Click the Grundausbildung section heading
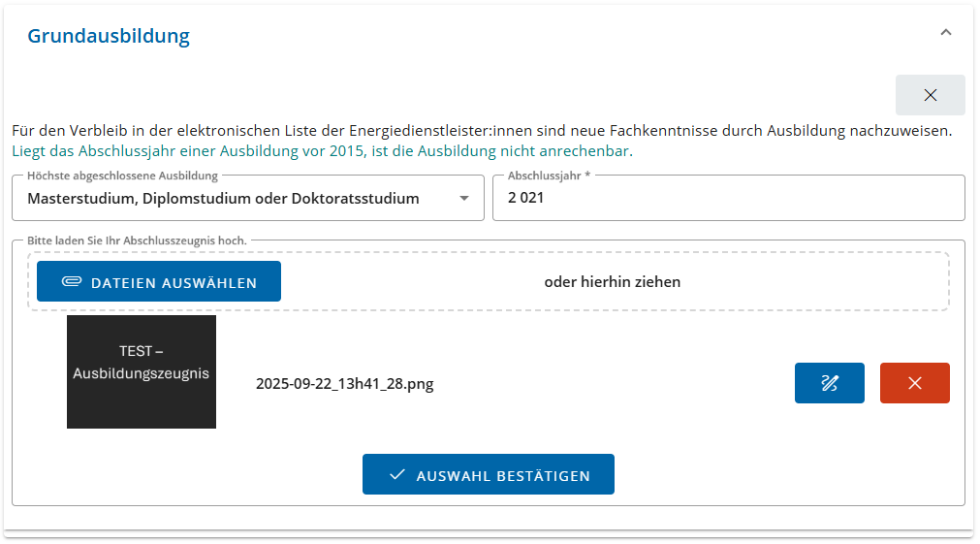The image size is (980, 544). coord(109,36)
